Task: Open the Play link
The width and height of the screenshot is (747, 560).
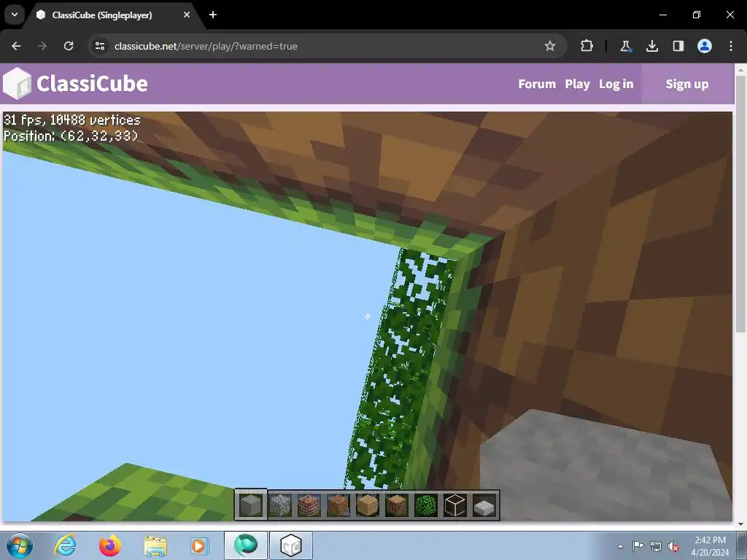Action: (x=578, y=84)
